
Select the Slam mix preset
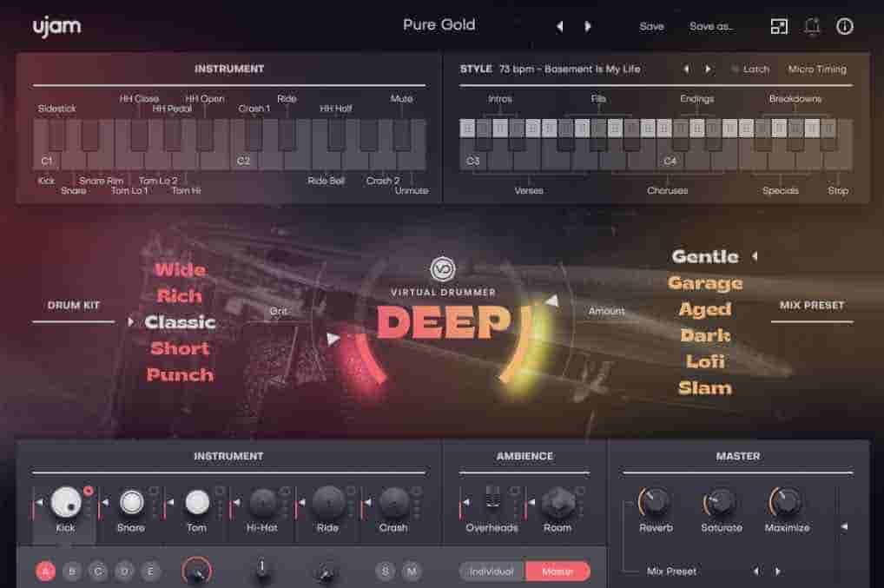(x=705, y=388)
